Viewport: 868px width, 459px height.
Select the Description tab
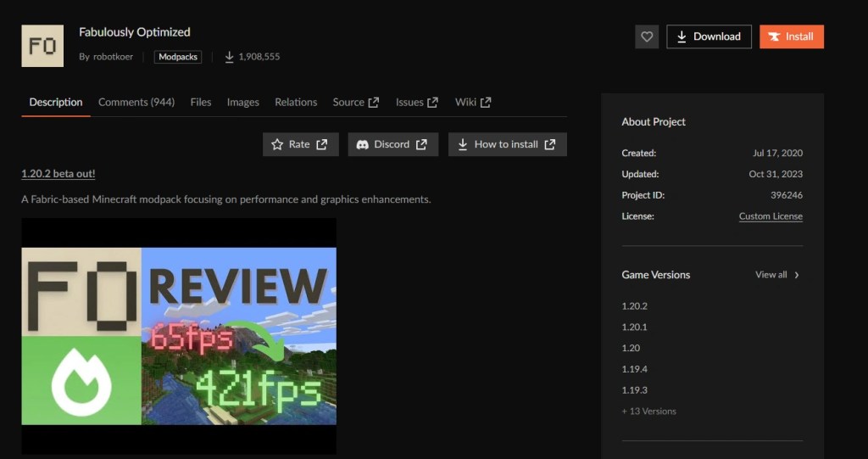(56, 102)
